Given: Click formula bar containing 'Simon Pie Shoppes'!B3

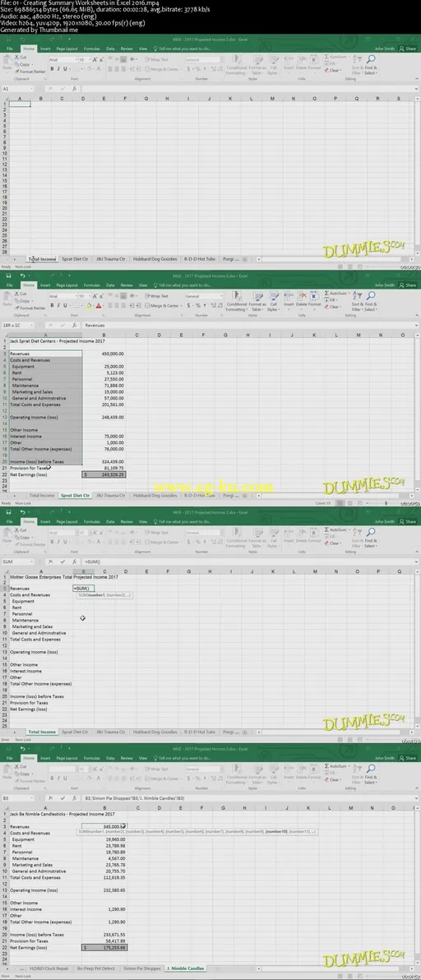Looking at the screenshot, I should pyautogui.click(x=250, y=798).
